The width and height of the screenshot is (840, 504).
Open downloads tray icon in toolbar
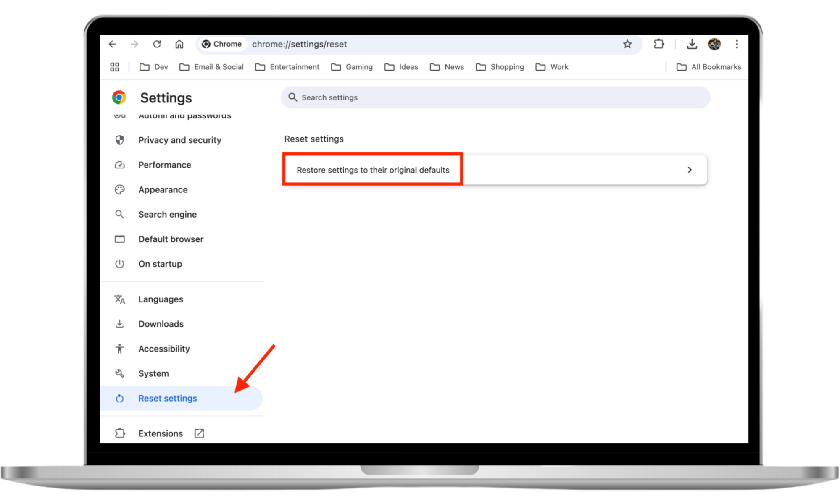(692, 44)
